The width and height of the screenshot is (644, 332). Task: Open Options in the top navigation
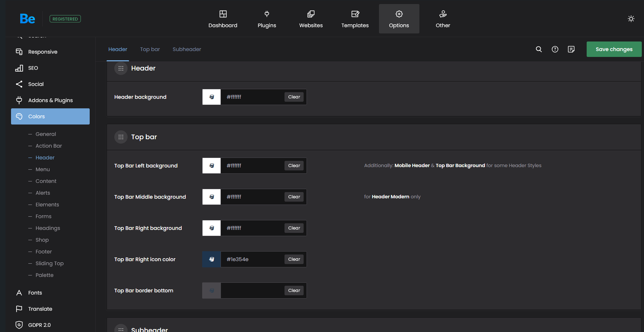pos(399,19)
